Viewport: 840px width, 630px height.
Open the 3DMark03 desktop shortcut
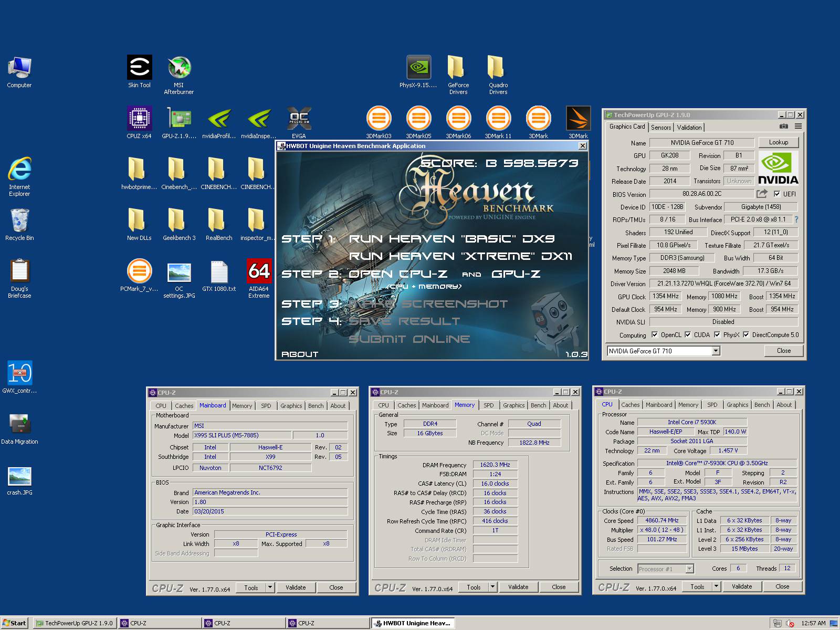tap(379, 122)
